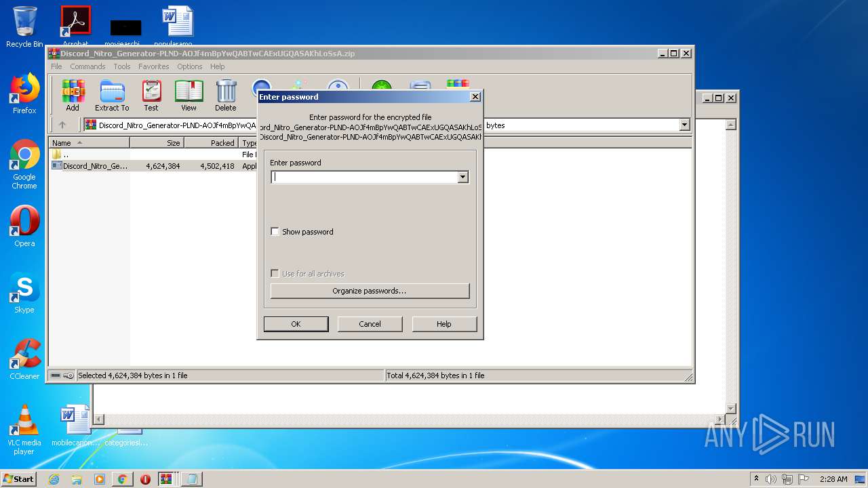This screenshot has height=488, width=868.
Task: Click the Start button
Action: (18, 479)
